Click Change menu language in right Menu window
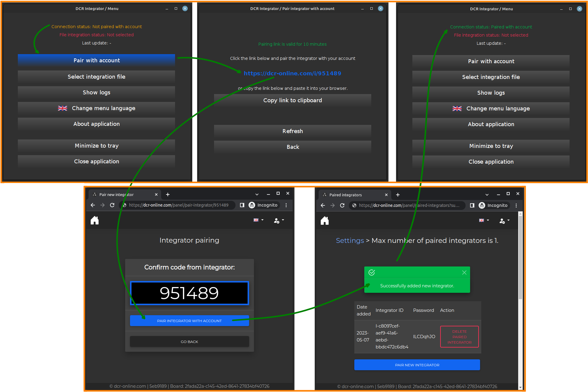This screenshot has height=392, width=588. (x=491, y=109)
